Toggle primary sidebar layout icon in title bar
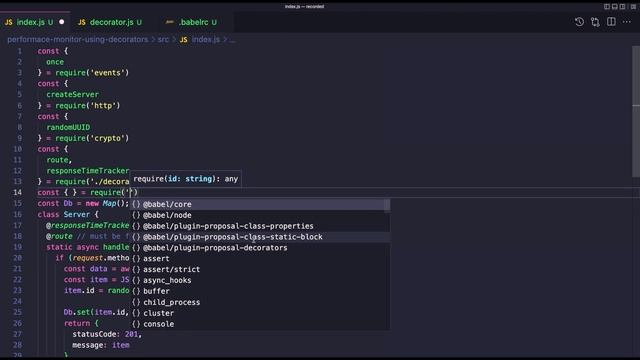640x360 pixels. pos(607,7)
